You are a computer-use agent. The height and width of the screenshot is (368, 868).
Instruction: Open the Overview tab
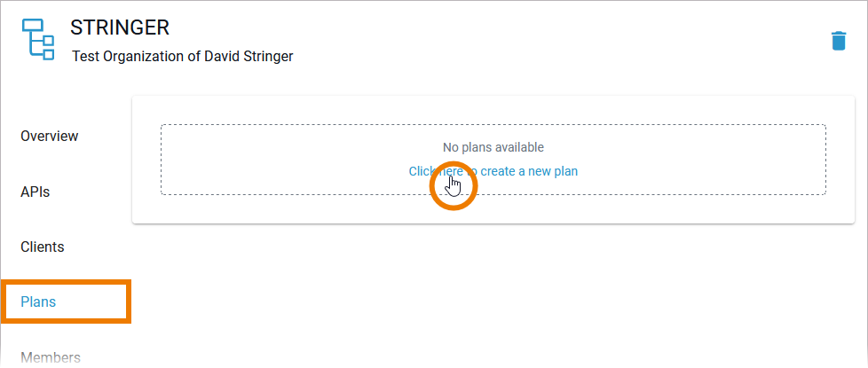(50, 137)
